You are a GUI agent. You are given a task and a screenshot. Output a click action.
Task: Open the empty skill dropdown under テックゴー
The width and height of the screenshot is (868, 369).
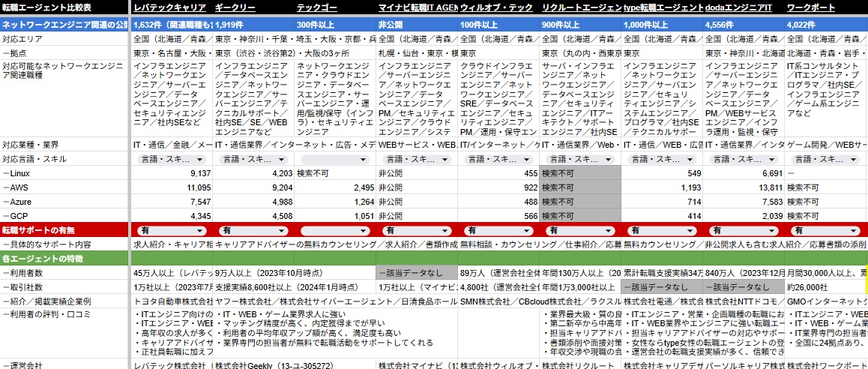pyautogui.click(x=335, y=159)
